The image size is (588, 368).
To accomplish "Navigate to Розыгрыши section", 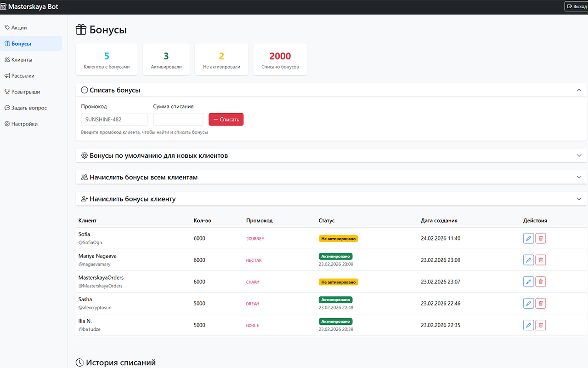I will click(x=25, y=92).
